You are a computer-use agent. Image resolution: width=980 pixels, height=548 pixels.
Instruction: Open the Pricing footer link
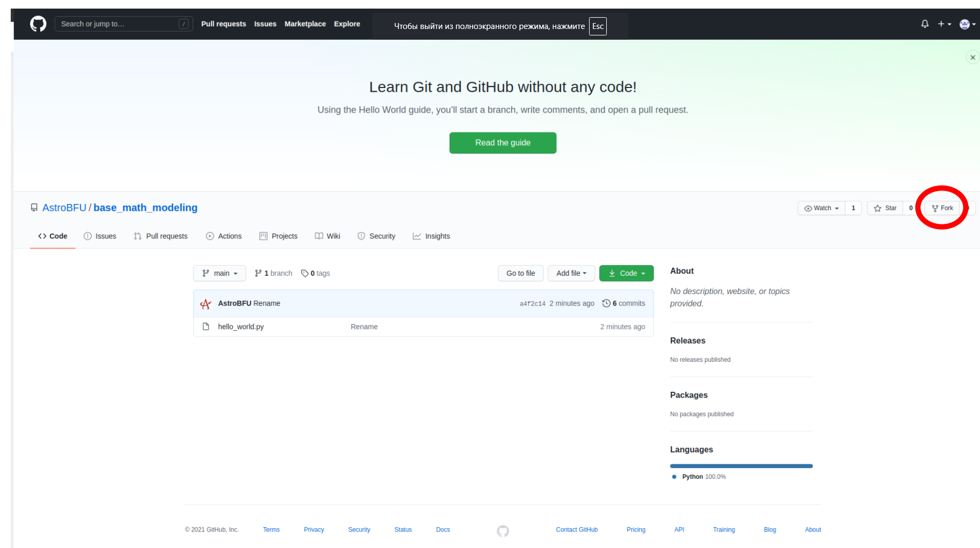click(636, 530)
